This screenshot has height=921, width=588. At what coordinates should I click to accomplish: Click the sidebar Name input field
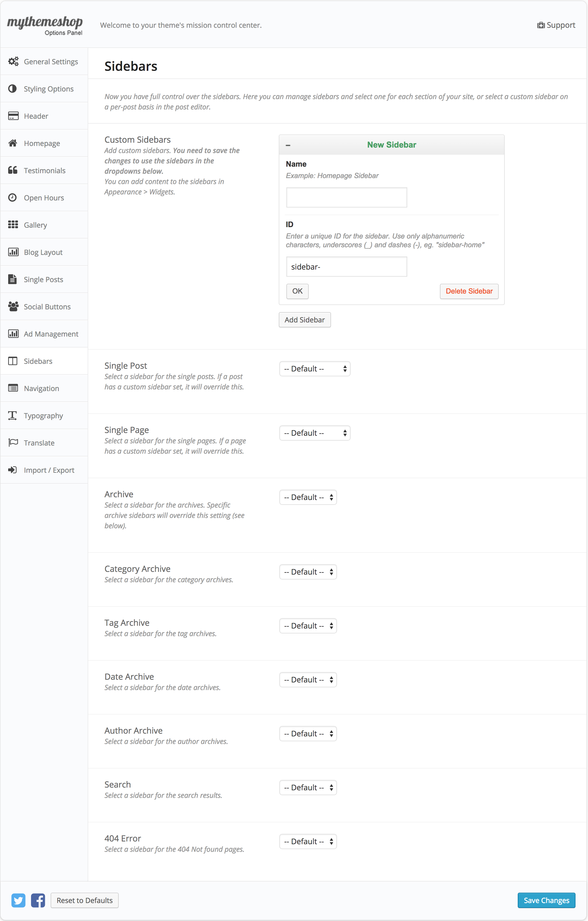pos(346,197)
